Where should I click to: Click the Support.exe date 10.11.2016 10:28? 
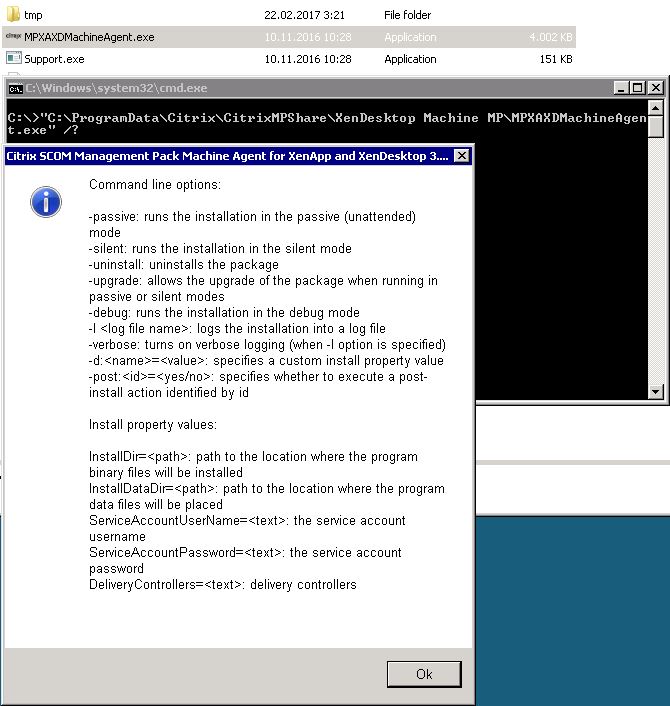(308, 59)
